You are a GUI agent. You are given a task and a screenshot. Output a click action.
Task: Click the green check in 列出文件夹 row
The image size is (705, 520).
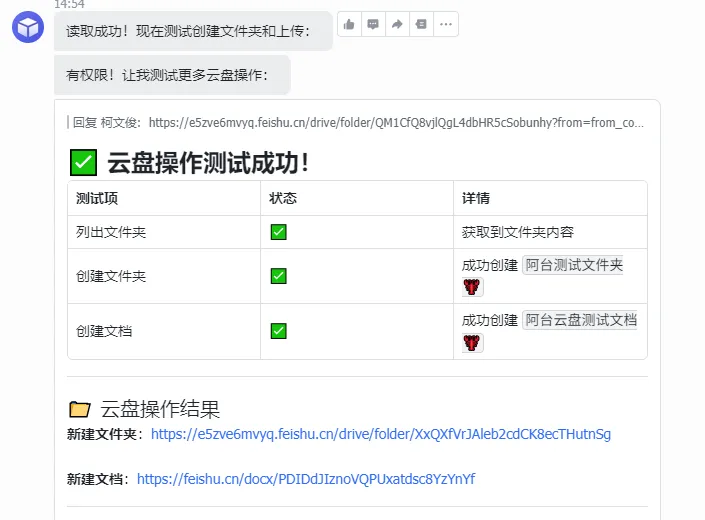279,232
